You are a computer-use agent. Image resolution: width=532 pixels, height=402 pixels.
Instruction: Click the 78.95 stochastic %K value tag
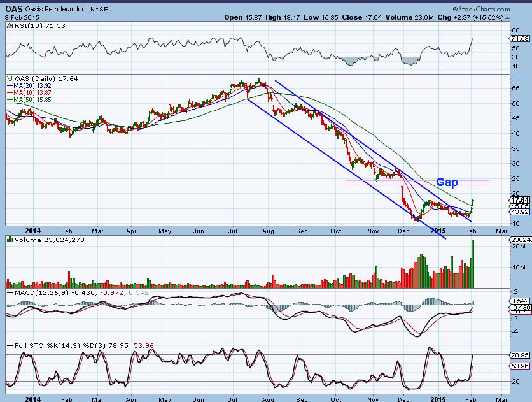pos(520,355)
